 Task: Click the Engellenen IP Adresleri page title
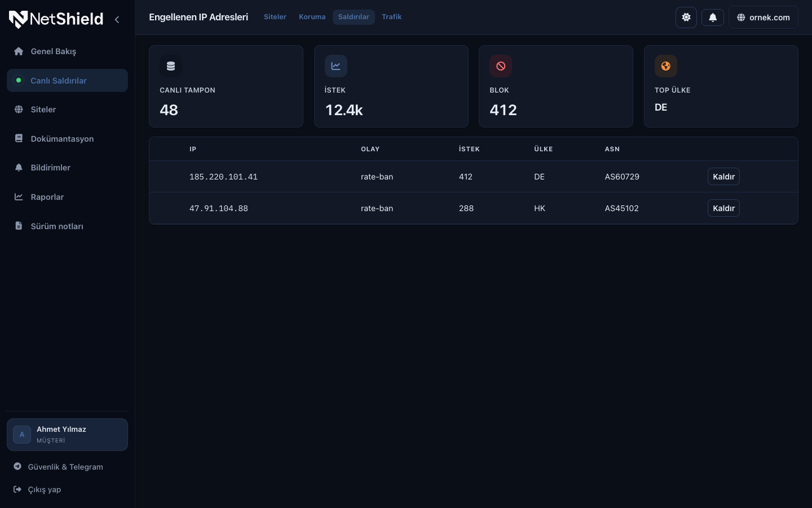[x=198, y=17]
